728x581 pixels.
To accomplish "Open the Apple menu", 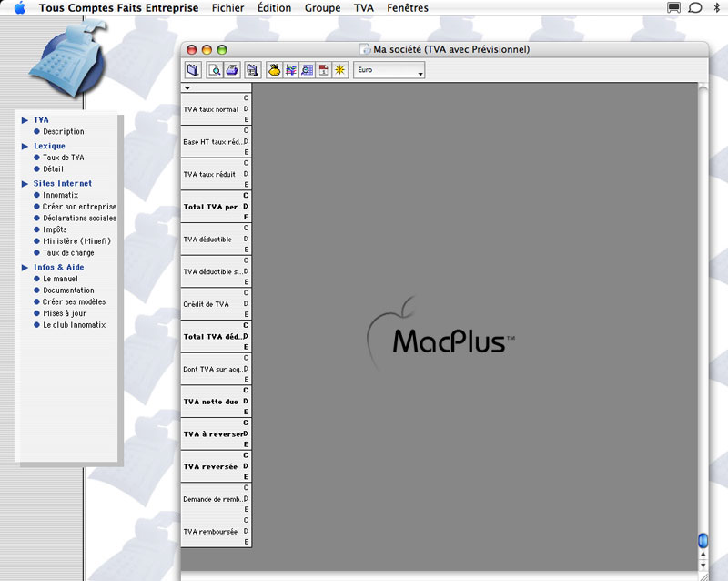I will point(19,8).
